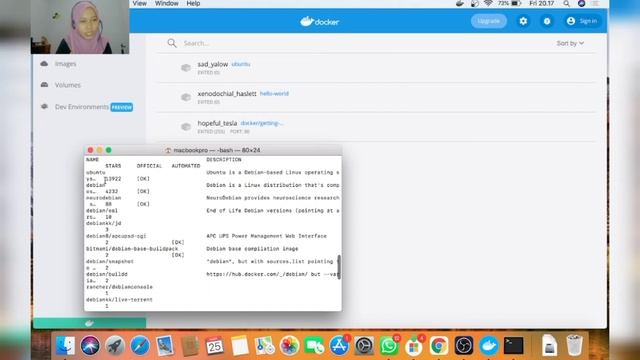Click the docker/getting-started image link

tap(262, 123)
